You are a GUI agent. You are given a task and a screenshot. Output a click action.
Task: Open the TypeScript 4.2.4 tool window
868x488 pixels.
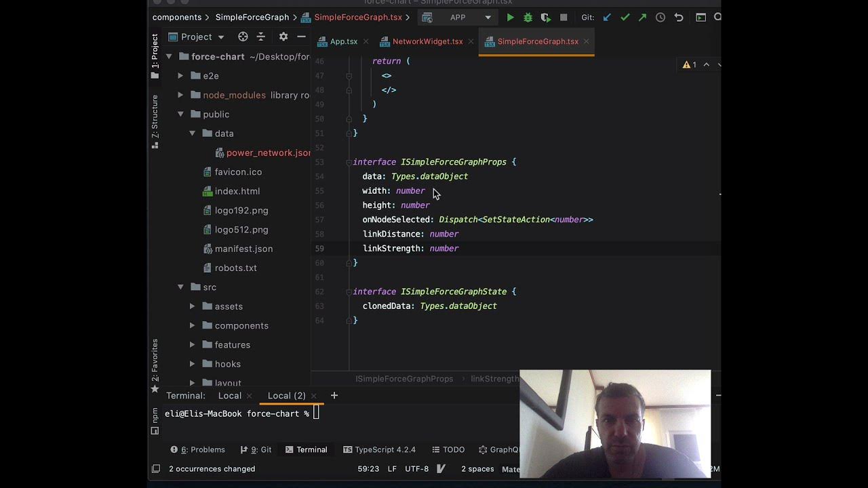click(380, 449)
